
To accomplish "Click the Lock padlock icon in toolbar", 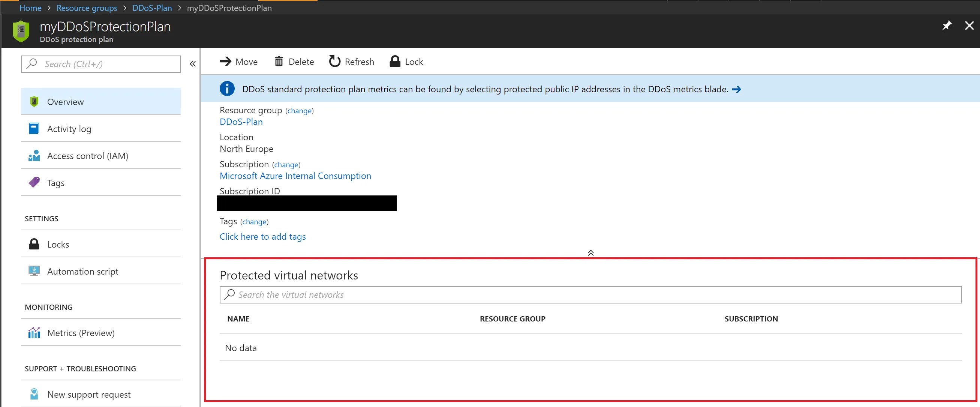I will tap(395, 61).
